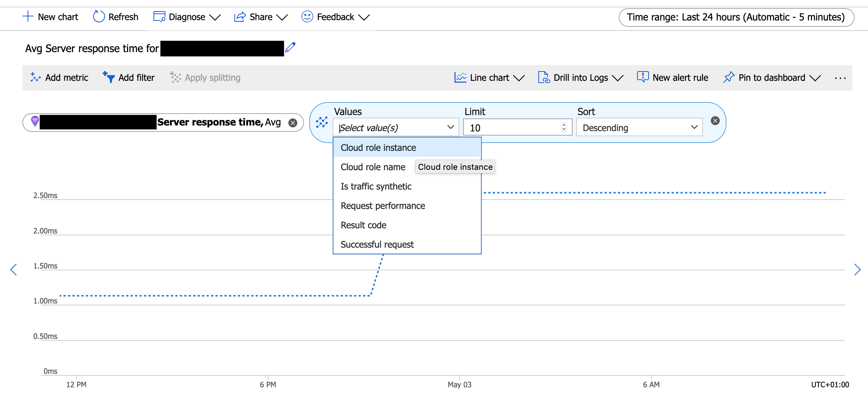Viewport: 868px width, 394px height.
Task: Click the right chevron to shift the chart
Action: (858, 270)
